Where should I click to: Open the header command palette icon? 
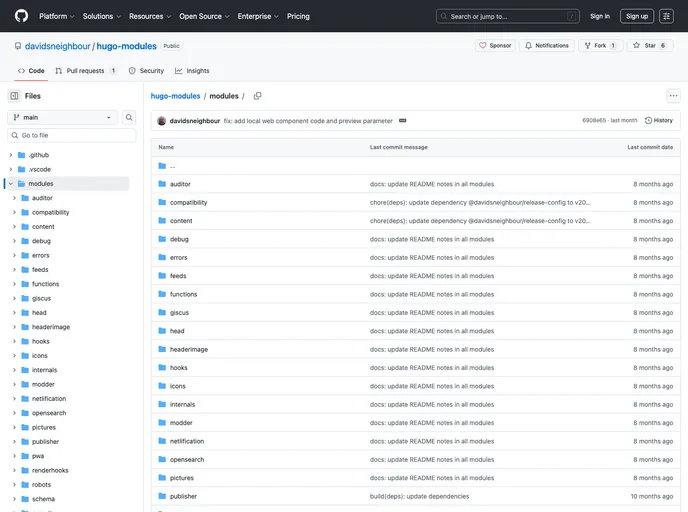pyautogui.click(x=666, y=16)
